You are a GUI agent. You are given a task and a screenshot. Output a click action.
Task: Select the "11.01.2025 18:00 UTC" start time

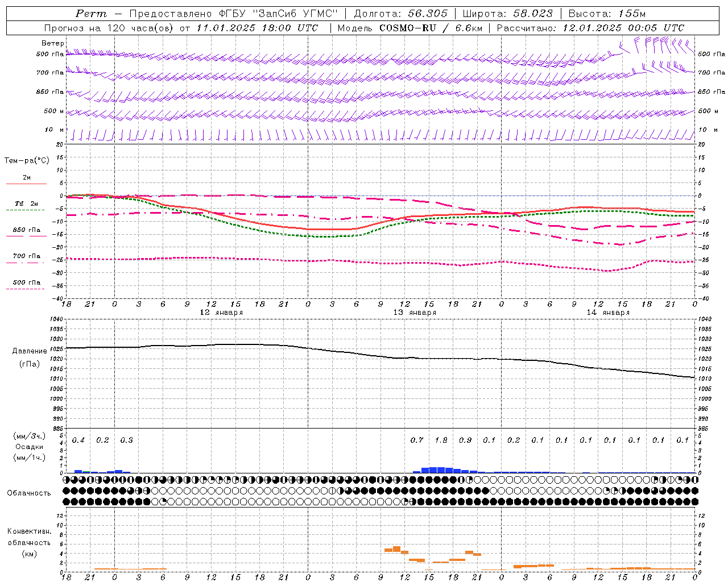click(x=257, y=28)
